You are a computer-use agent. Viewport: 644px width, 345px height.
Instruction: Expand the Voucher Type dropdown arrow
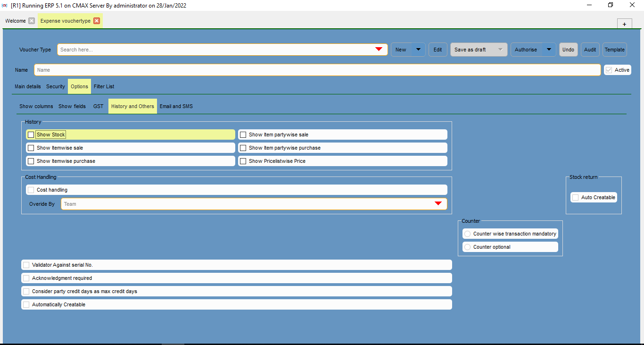pos(379,50)
